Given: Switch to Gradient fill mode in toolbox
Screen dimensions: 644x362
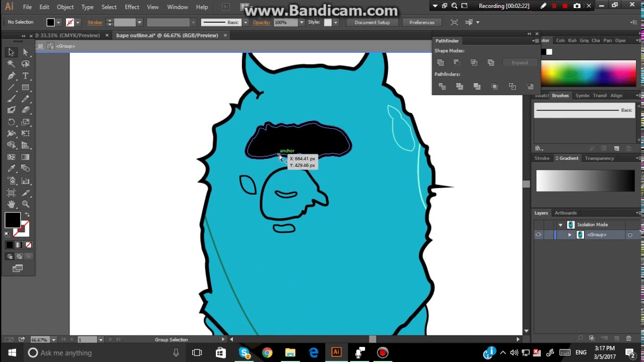Looking at the screenshot, I should [19, 245].
